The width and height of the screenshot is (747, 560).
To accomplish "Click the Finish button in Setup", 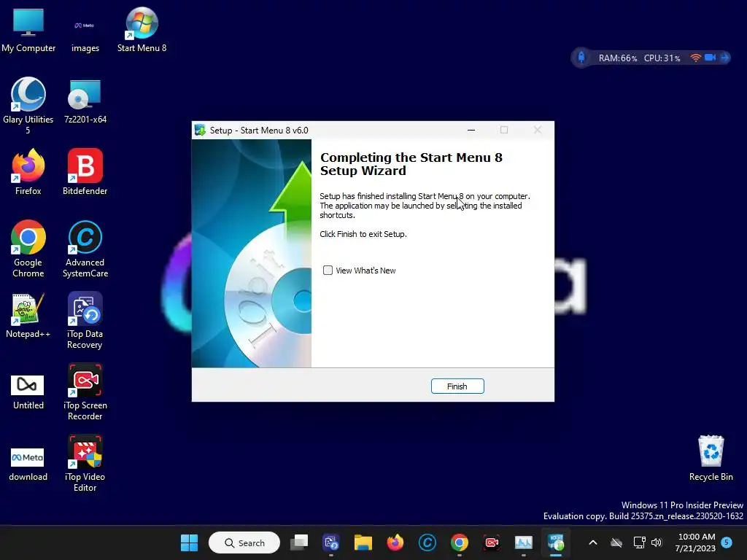I will pyautogui.click(x=457, y=386).
